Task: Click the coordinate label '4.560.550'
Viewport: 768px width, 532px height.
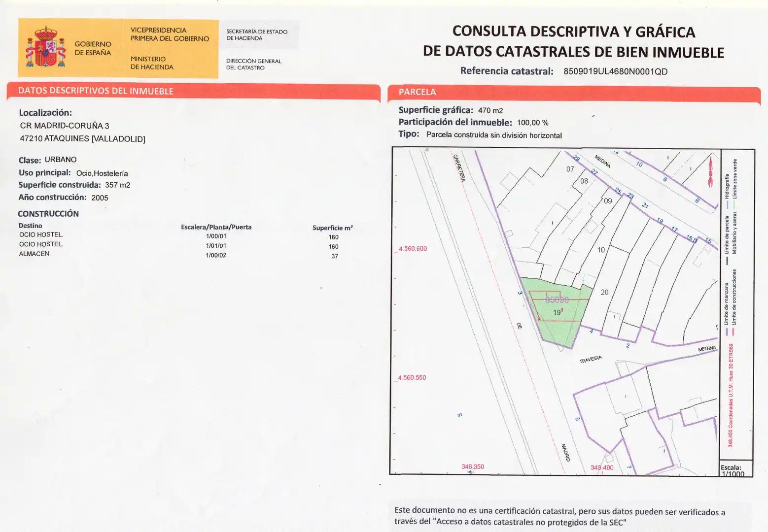Action: pyautogui.click(x=412, y=378)
